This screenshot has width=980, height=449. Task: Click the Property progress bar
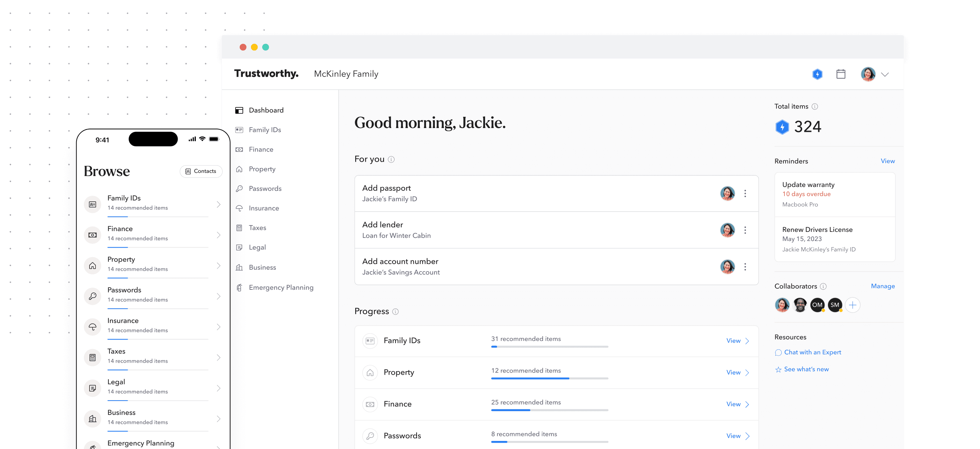click(x=549, y=378)
